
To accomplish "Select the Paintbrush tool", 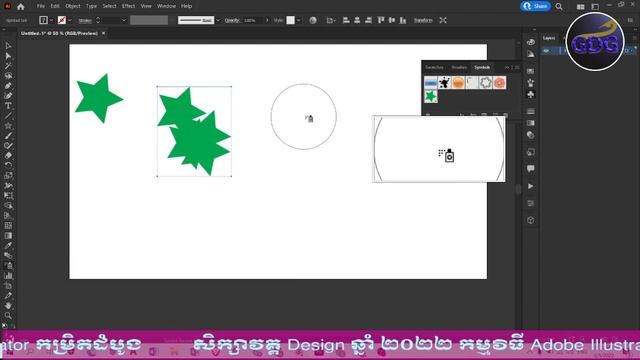I will pos(8,136).
